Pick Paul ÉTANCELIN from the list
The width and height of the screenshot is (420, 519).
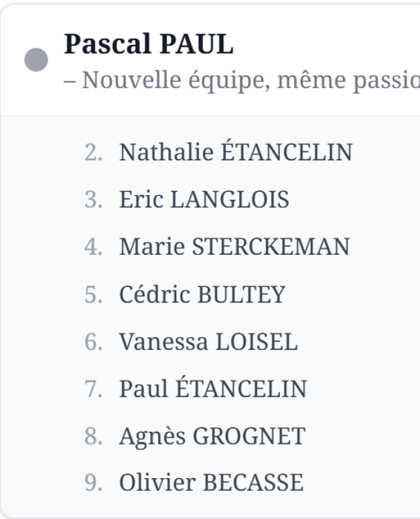tap(213, 388)
